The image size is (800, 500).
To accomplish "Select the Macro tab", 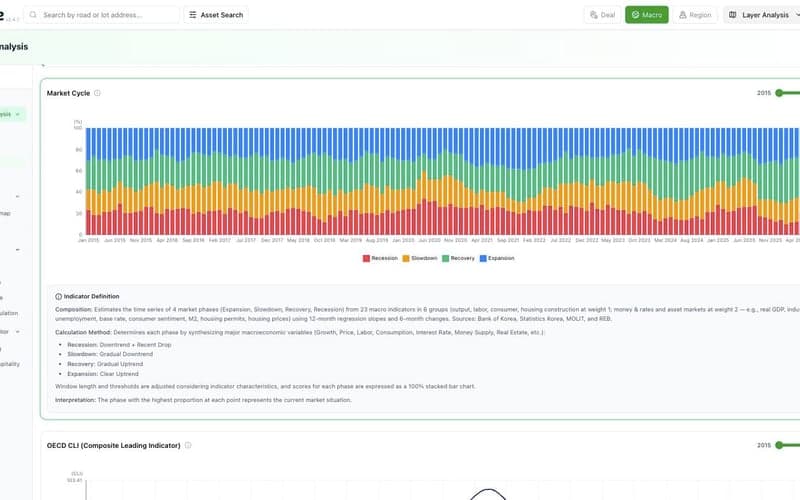I will coord(646,15).
